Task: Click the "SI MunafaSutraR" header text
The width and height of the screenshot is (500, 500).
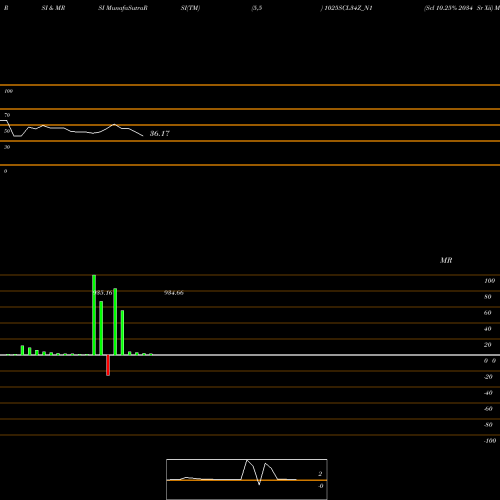Action: 123,8
